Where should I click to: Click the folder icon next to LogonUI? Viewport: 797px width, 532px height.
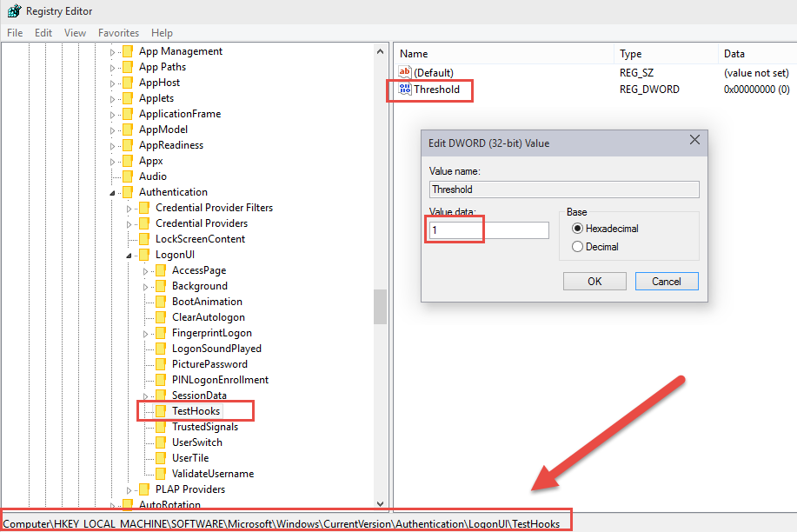[x=144, y=255]
